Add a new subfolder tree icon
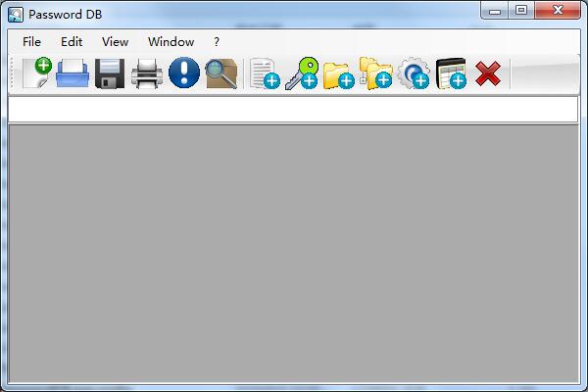The width and height of the screenshot is (588, 392). click(375, 73)
